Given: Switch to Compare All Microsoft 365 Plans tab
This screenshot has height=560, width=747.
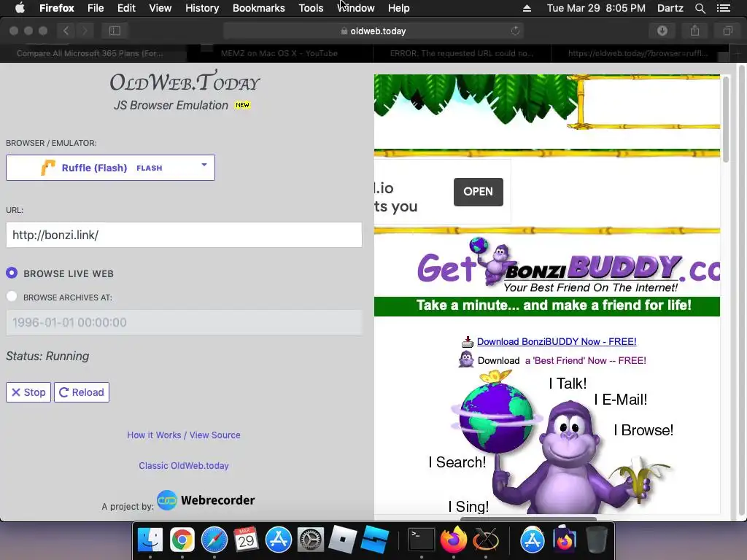Looking at the screenshot, I should [x=90, y=53].
